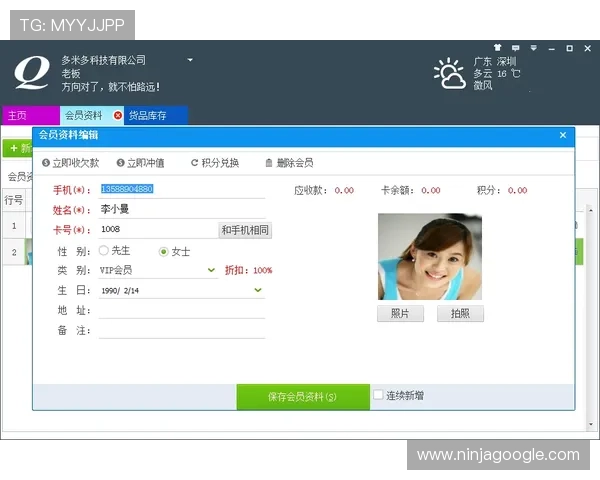Click 立即冲值 recharge toolbar button
Viewport: 600px width, 480px height.
click(141, 163)
